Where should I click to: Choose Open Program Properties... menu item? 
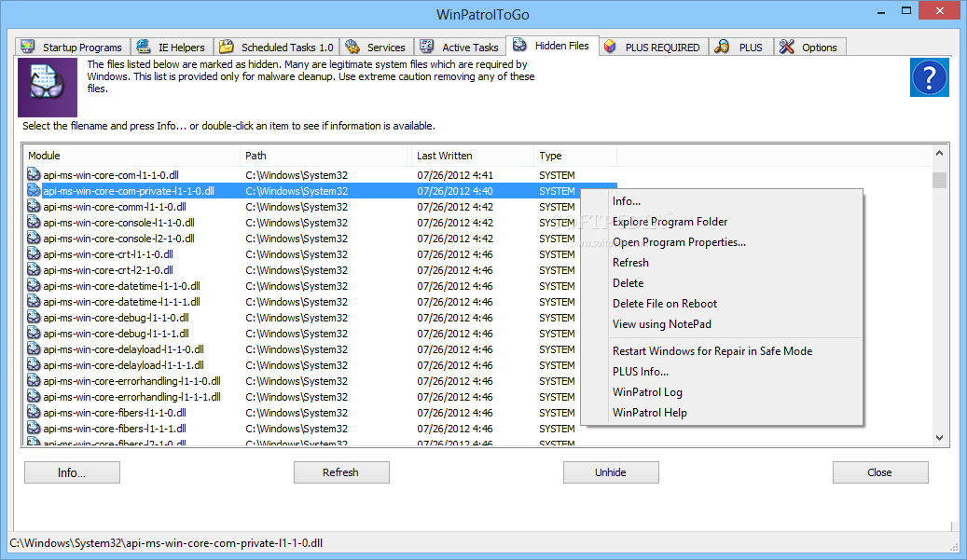722,242
